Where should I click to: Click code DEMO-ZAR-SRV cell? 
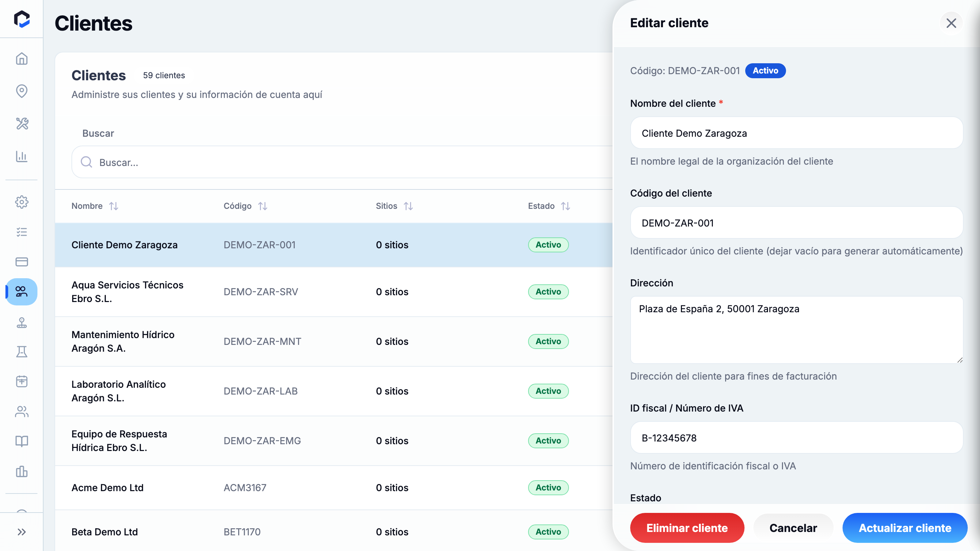[261, 292]
